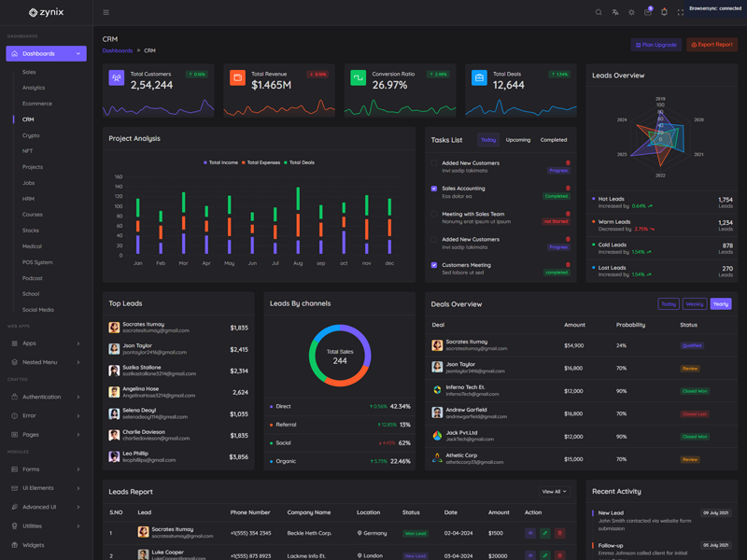Check the Meeting with Sales Team checkbox
Image resolution: width=747 pixels, height=560 pixels.
click(x=434, y=214)
